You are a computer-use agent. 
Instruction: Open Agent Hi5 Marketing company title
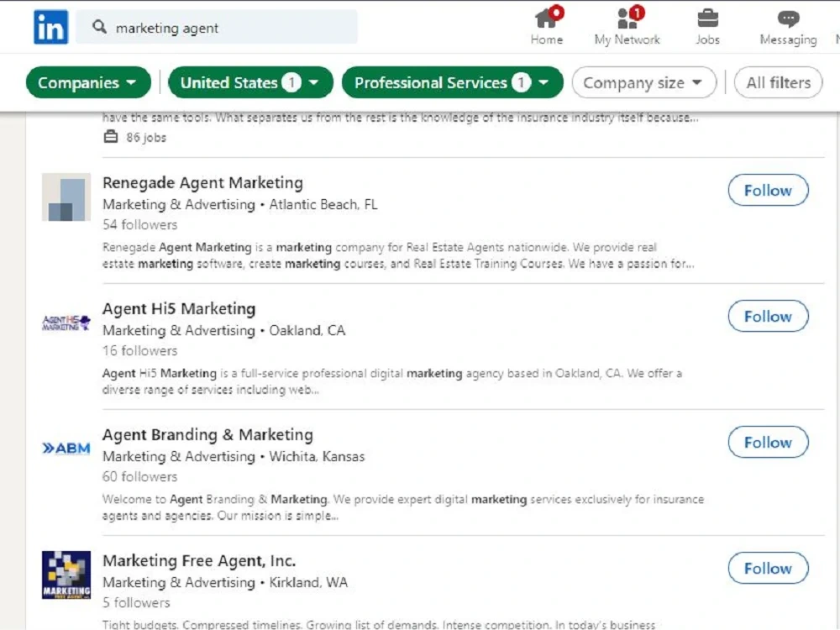pos(179,308)
